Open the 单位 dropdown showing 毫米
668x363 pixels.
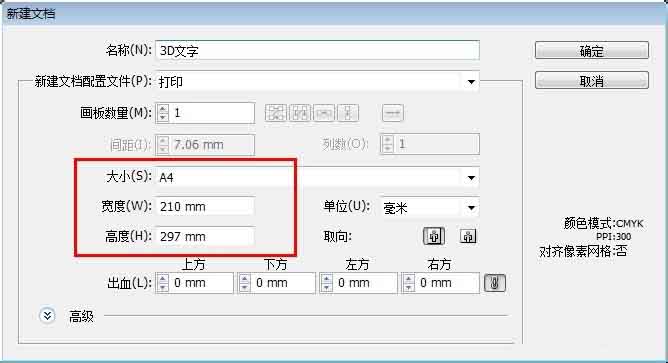[430, 207]
